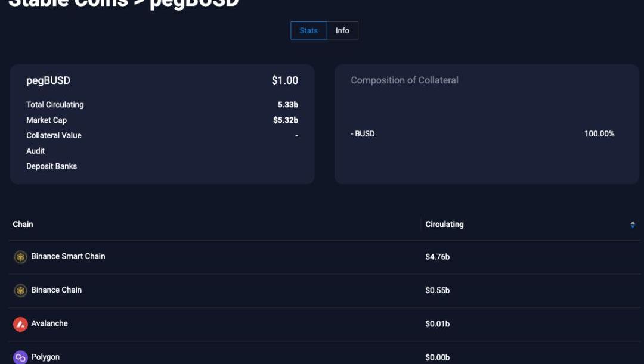
Task: Select the Polygon chain name
Action: tap(45, 357)
